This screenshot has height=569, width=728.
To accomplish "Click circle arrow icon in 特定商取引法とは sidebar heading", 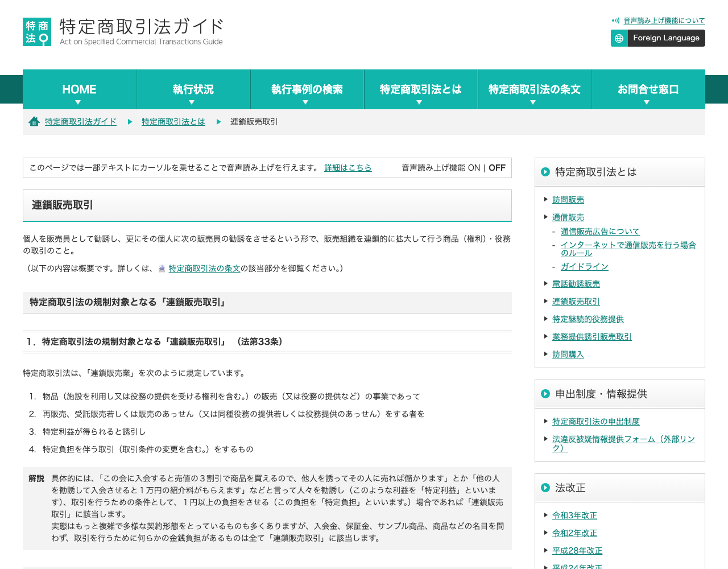I will coord(545,172).
